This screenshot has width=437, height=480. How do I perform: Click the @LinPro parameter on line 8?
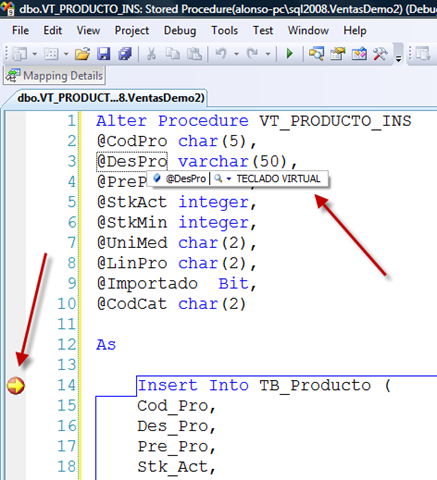132,263
